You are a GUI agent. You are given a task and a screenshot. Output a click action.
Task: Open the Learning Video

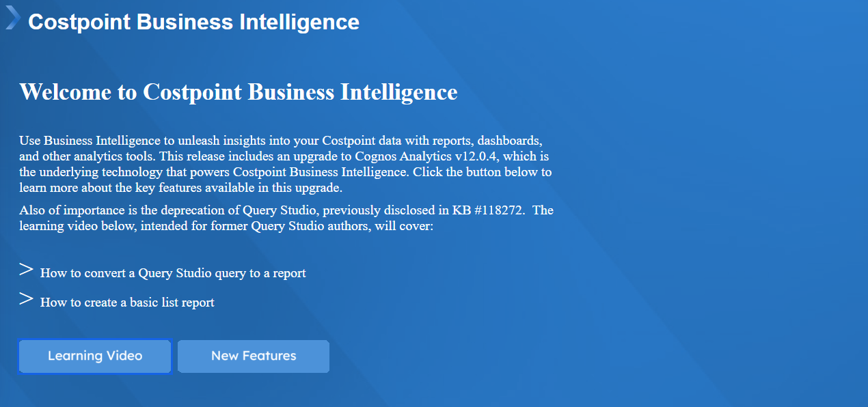tap(95, 356)
